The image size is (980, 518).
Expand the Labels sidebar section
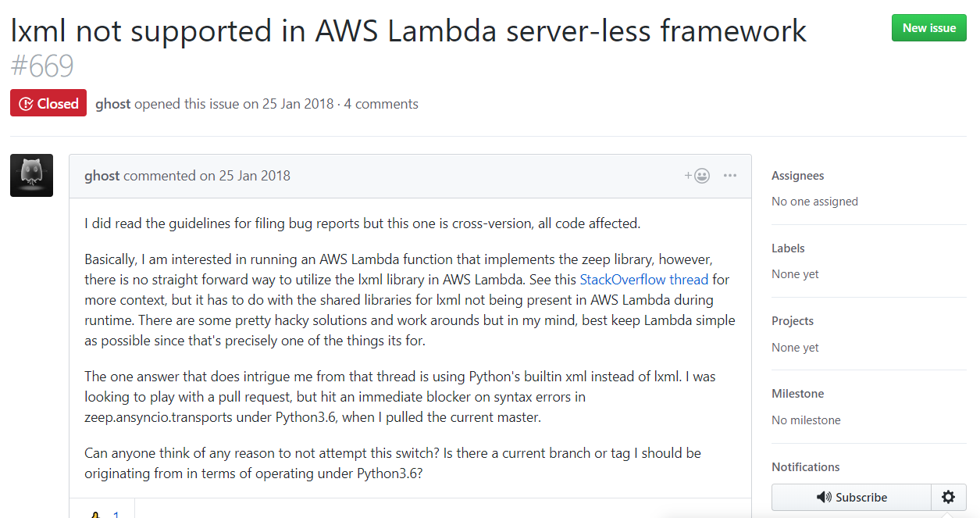pyautogui.click(x=788, y=248)
